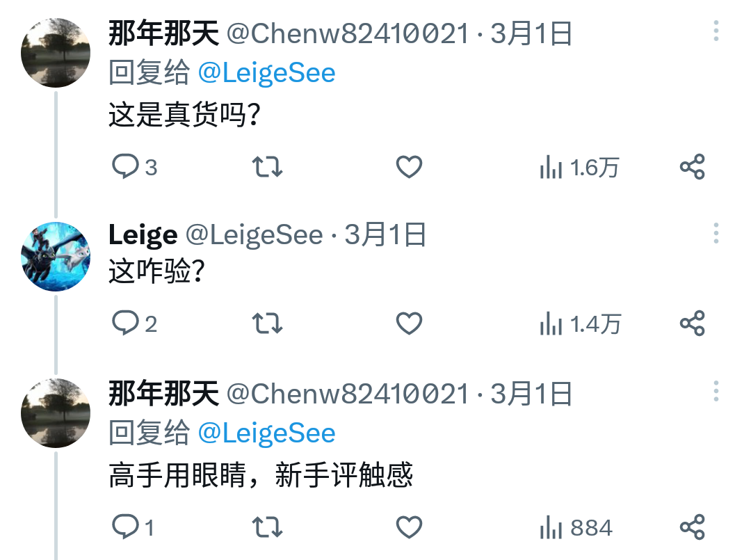Viewport: 751px width, 560px height.
Task: Retweet Leige's "这咋验?" post
Action: [267, 323]
